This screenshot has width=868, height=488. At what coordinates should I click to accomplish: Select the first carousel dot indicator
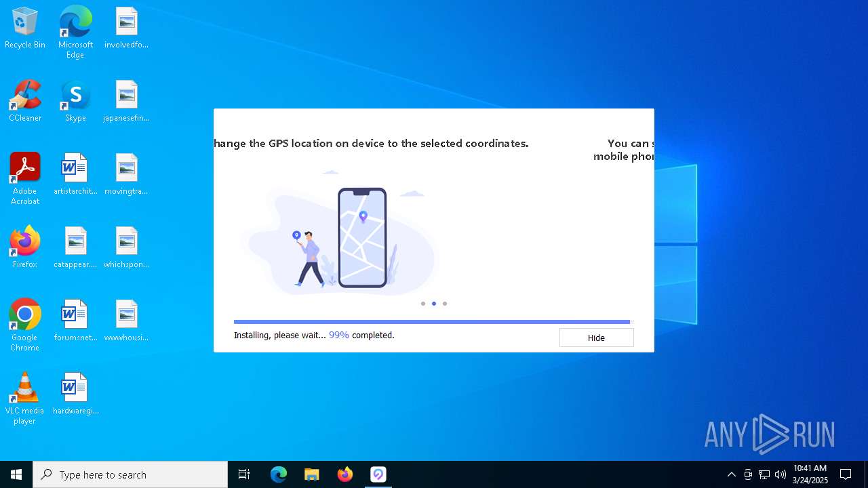(x=423, y=304)
